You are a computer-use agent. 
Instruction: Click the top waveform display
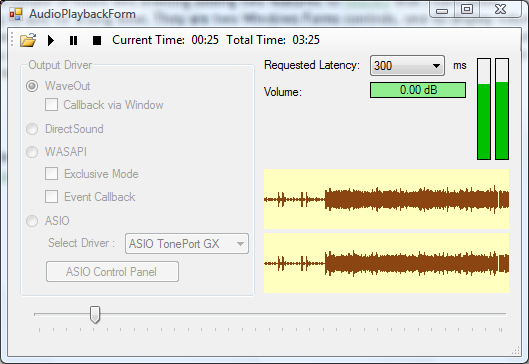point(386,199)
